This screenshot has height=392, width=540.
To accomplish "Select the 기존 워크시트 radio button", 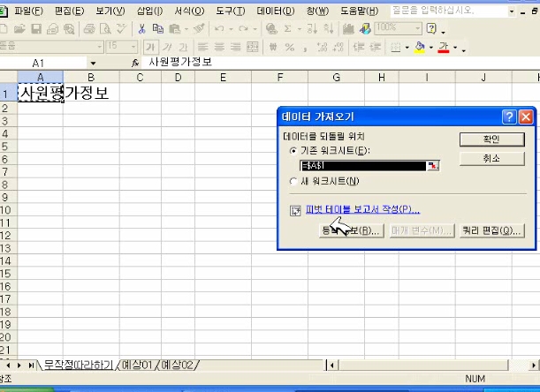I will click(294, 151).
